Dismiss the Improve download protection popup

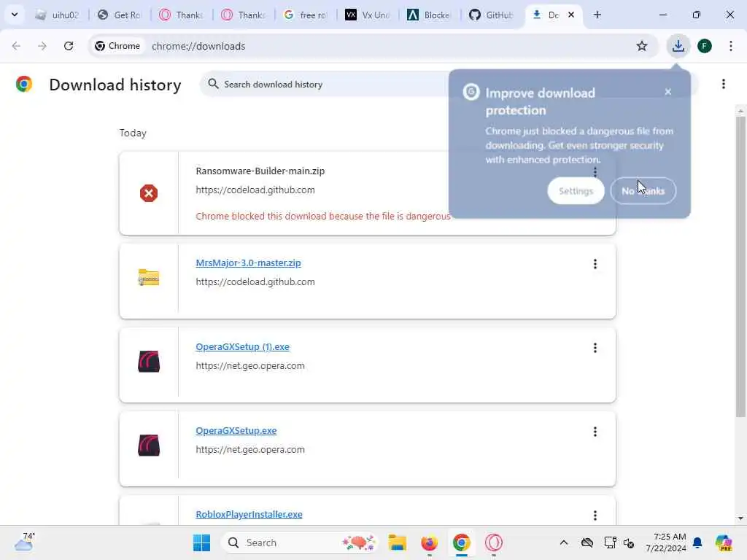[668, 92]
